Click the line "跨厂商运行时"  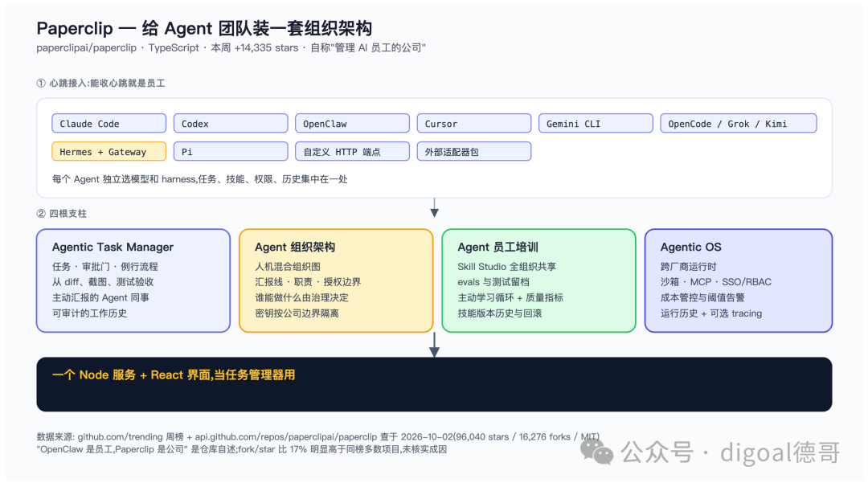(x=689, y=267)
